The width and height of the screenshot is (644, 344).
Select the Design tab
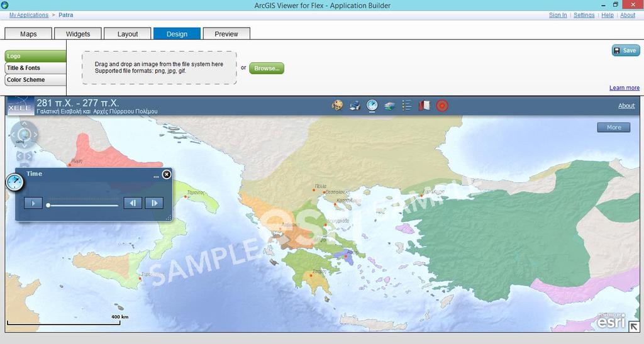tap(177, 34)
